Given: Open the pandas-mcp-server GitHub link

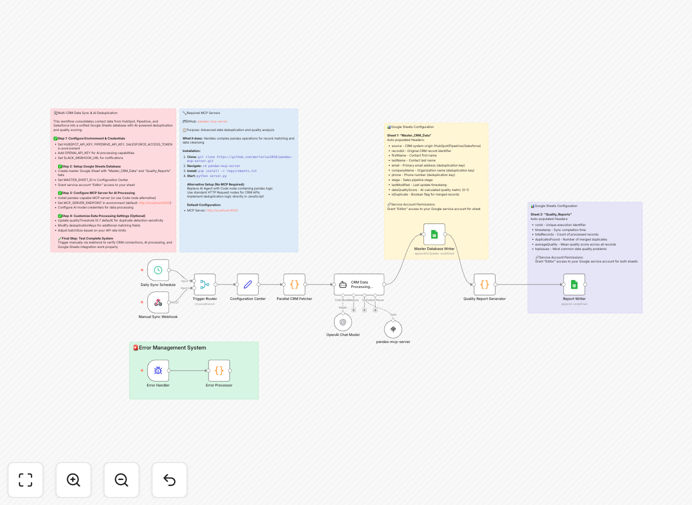Looking at the screenshot, I should click(x=212, y=121).
